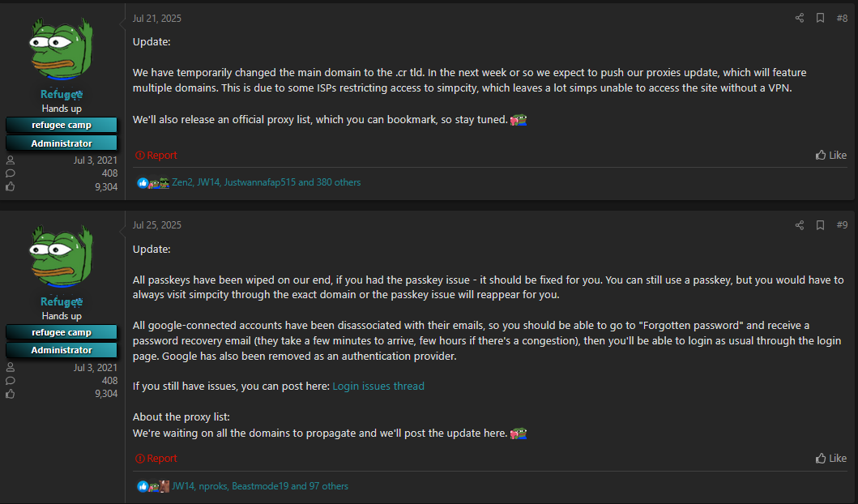Open post #9 permalink
The width and height of the screenshot is (858, 504).
tap(842, 225)
